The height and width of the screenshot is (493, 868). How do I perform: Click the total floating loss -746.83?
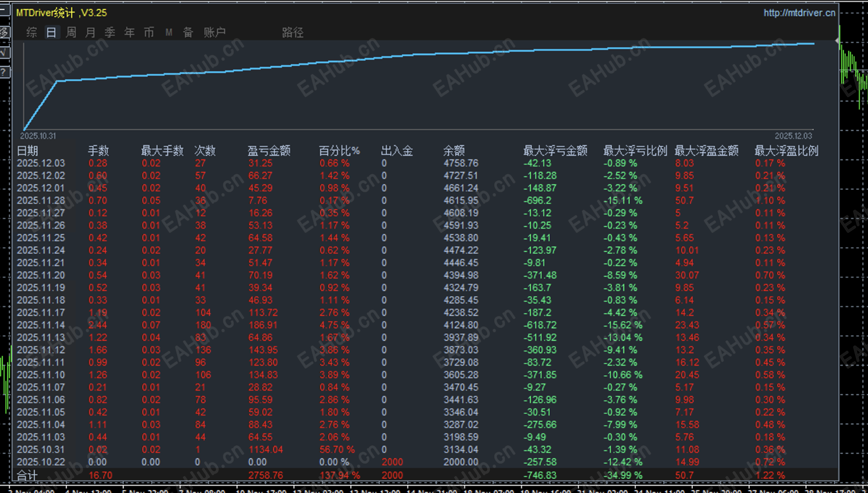click(540, 475)
